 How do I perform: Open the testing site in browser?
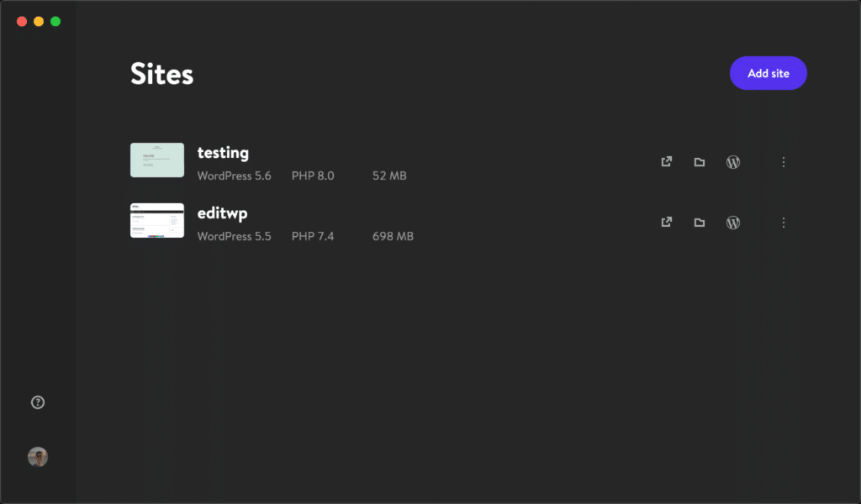(x=665, y=161)
